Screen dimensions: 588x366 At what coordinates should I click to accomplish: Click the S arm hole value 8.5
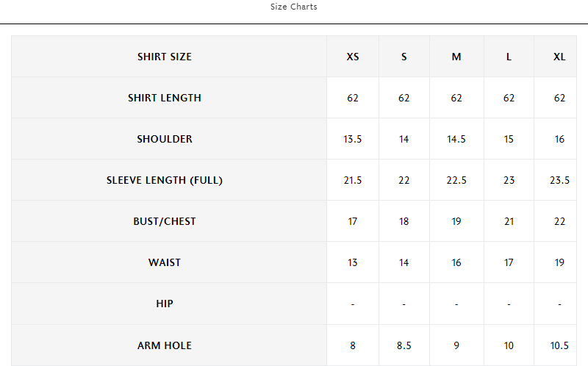tap(404, 345)
